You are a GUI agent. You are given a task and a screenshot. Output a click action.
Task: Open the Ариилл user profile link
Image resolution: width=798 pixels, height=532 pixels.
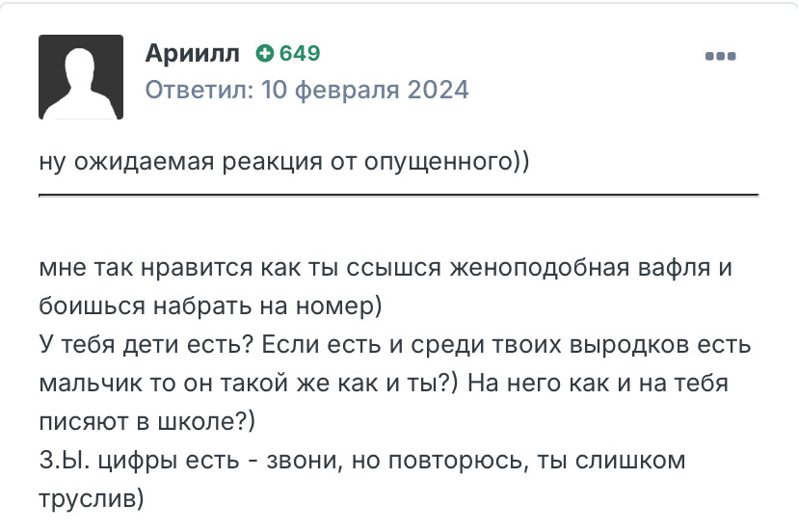(192, 53)
